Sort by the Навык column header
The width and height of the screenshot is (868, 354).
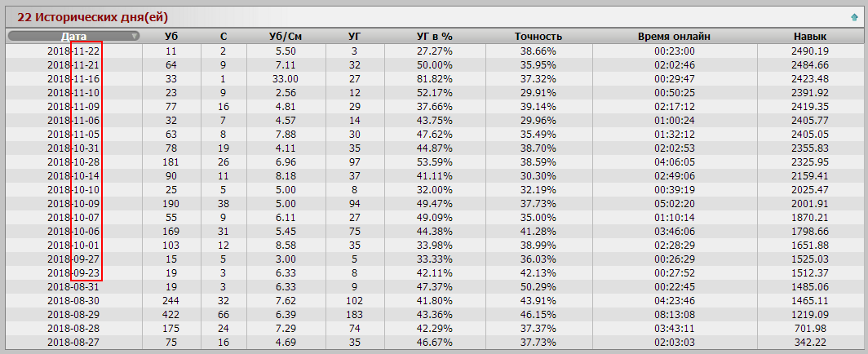810,37
